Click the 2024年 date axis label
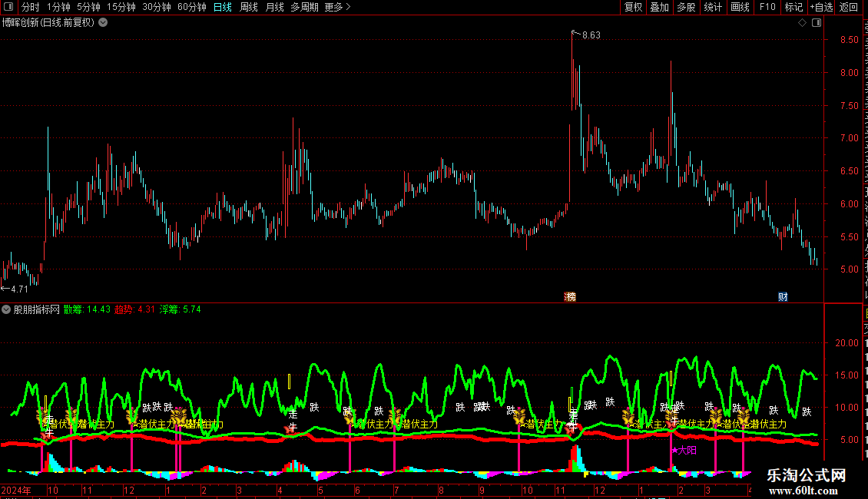This screenshot has width=868, height=499. point(16,491)
